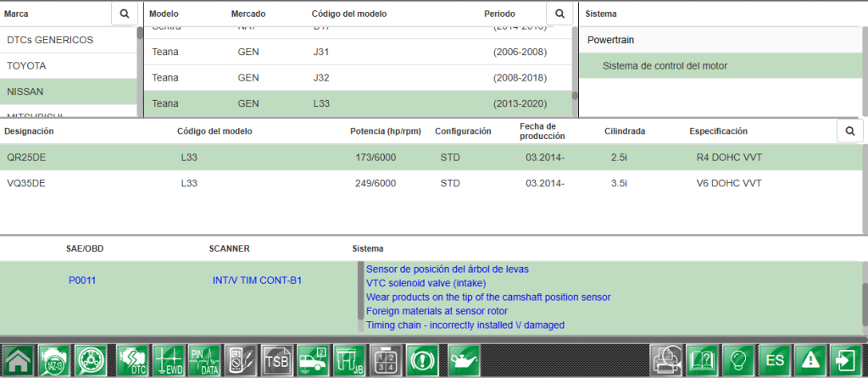This screenshot has width=868, height=378.
Task: Open the fuse JB junction box icon
Action: coord(349,360)
